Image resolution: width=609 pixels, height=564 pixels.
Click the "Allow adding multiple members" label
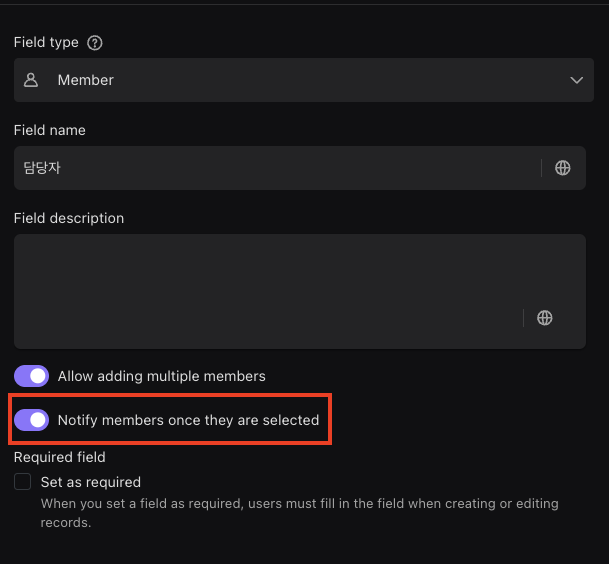click(162, 377)
